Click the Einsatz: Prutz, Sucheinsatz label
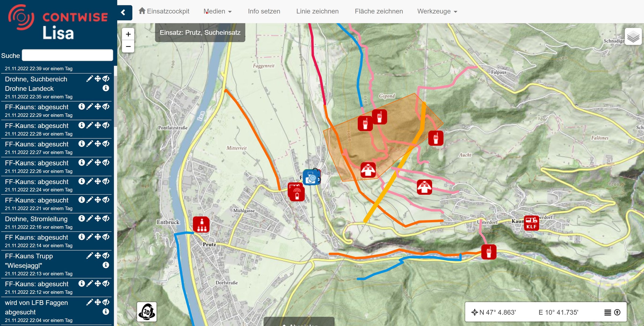644x326 pixels. point(200,32)
